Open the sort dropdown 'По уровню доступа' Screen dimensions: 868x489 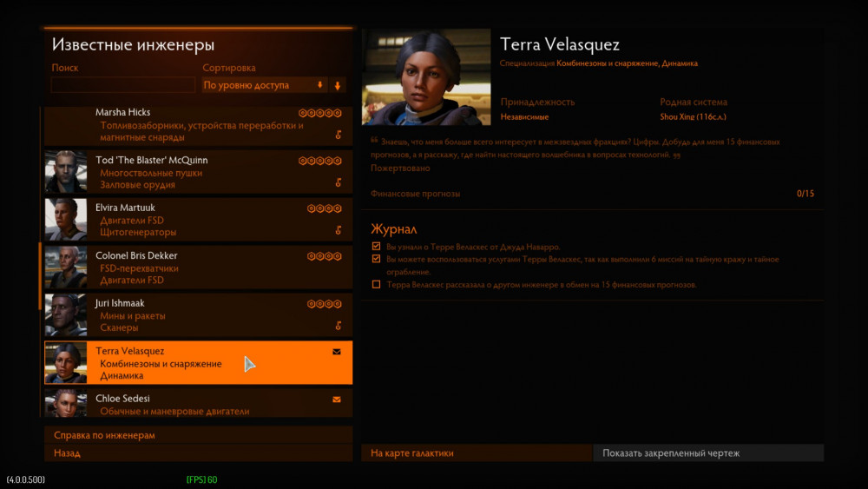click(x=264, y=85)
